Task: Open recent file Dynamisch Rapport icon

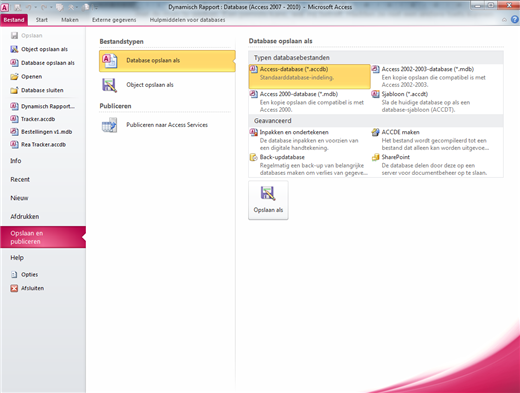Action: click(x=14, y=106)
